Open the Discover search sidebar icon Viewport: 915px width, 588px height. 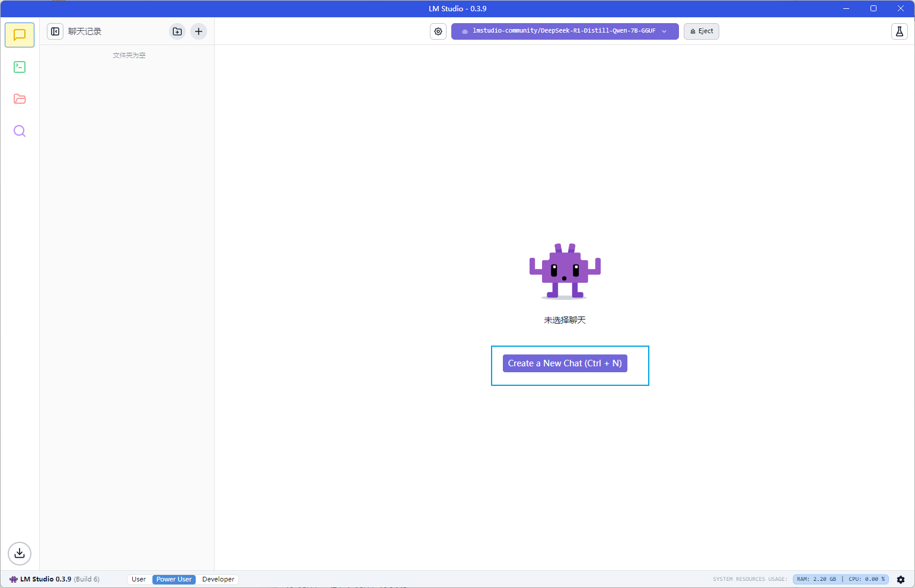20,131
